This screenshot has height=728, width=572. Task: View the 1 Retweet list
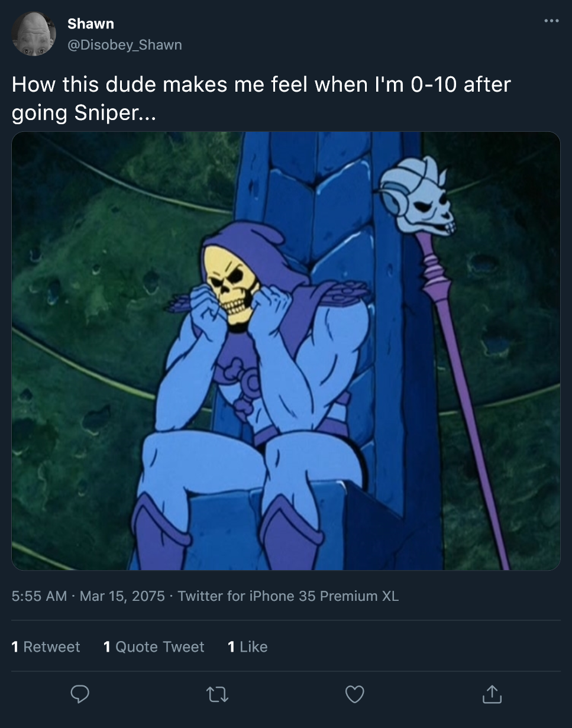click(46, 647)
